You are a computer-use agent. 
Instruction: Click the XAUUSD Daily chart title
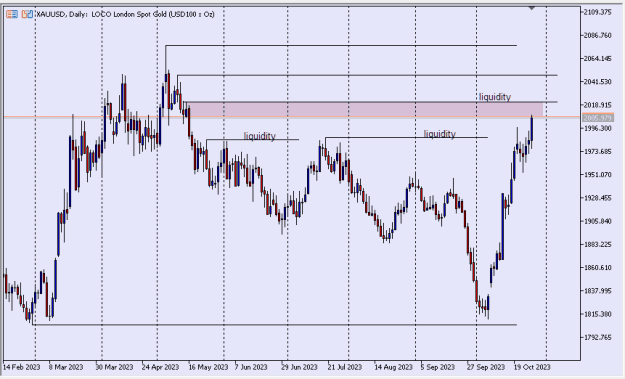coord(126,14)
